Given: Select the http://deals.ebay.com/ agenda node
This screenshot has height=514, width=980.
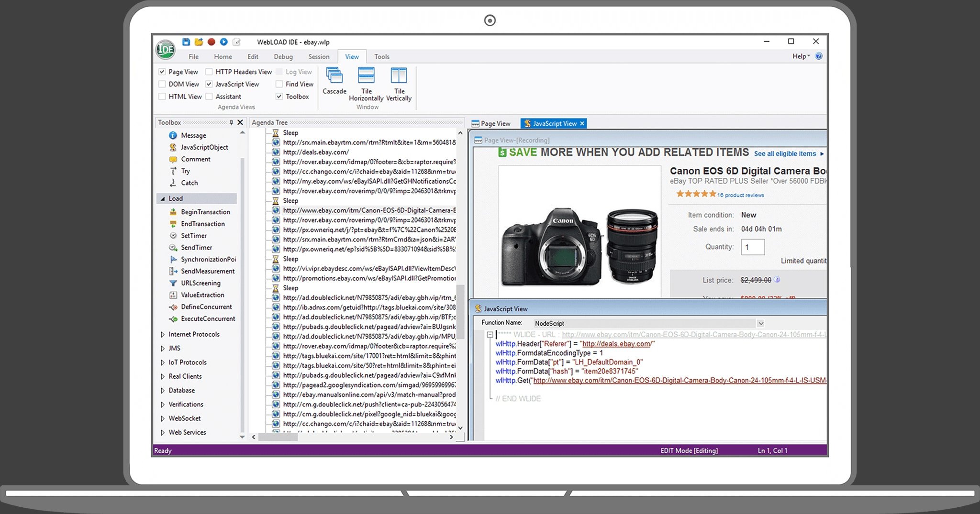Looking at the screenshot, I should click(x=316, y=152).
